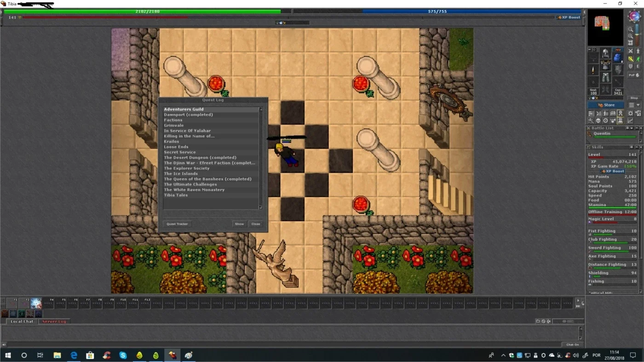
Task: Toggle the crossed-swords combat button
Action: 631,51
